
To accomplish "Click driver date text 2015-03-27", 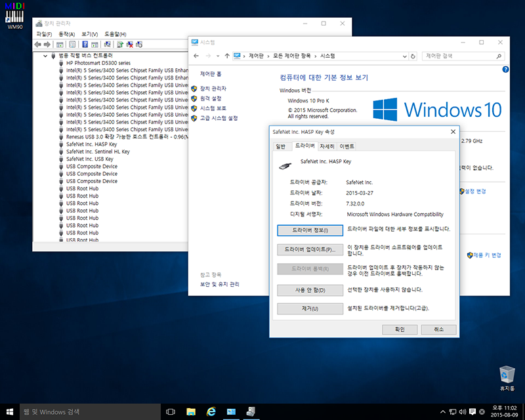I will (360, 193).
